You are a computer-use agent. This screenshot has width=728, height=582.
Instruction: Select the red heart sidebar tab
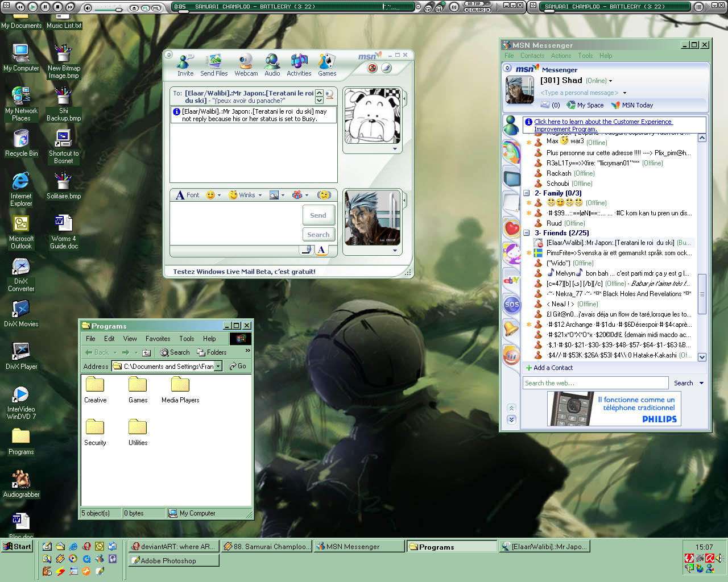pos(511,228)
